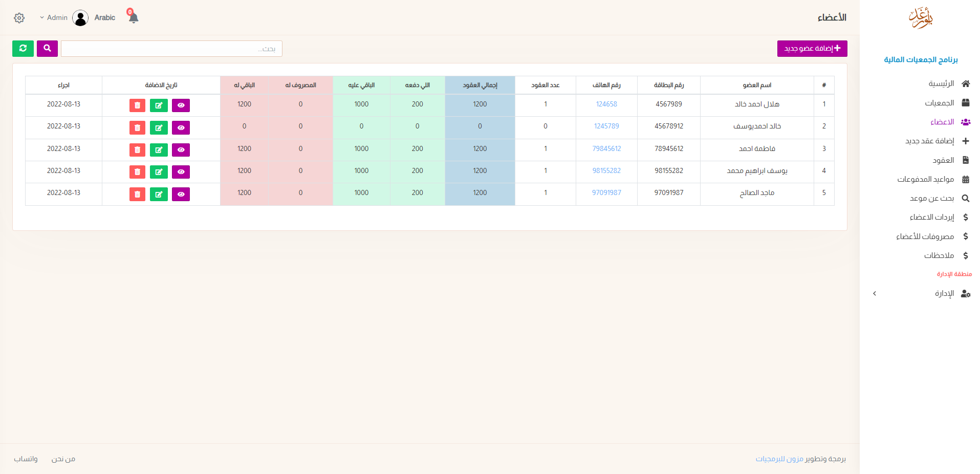Viewport: 980px width, 474px height.
Task: Open مواعيد المدفوعات from sidebar
Action: (925, 179)
